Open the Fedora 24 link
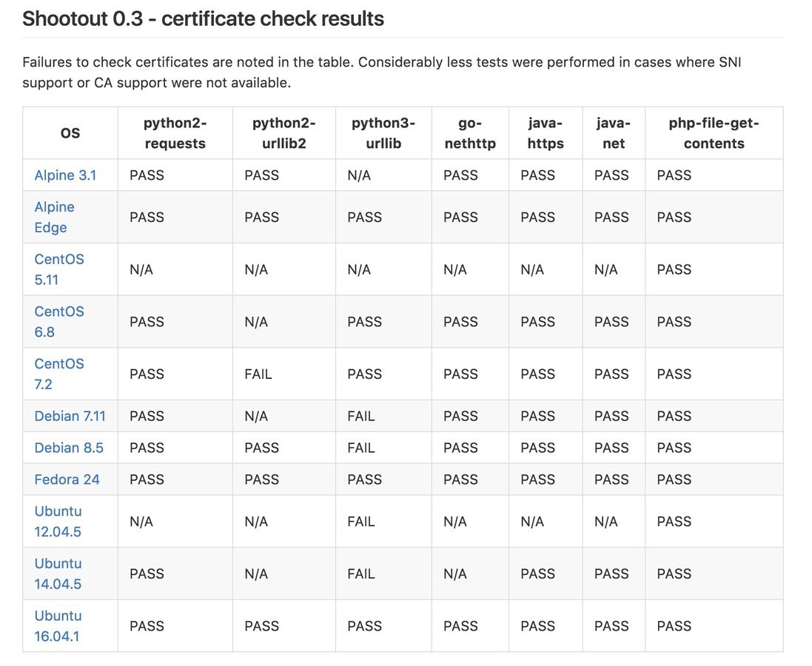812x666 pixels. coord(67,479)
